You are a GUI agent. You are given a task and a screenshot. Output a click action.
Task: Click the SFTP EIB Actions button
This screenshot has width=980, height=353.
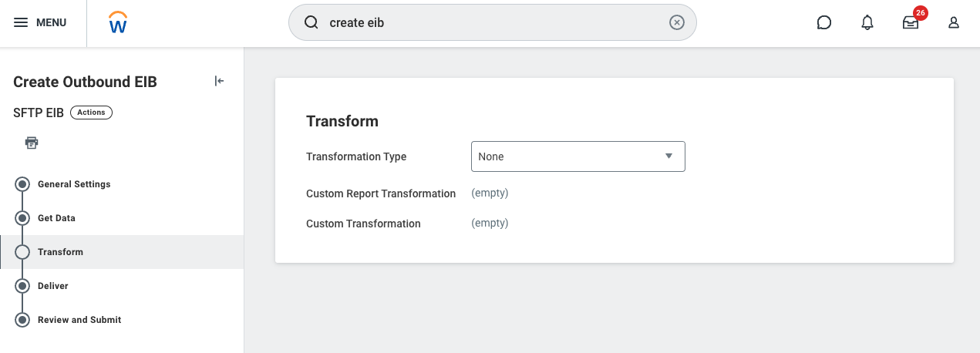[91, 113]
